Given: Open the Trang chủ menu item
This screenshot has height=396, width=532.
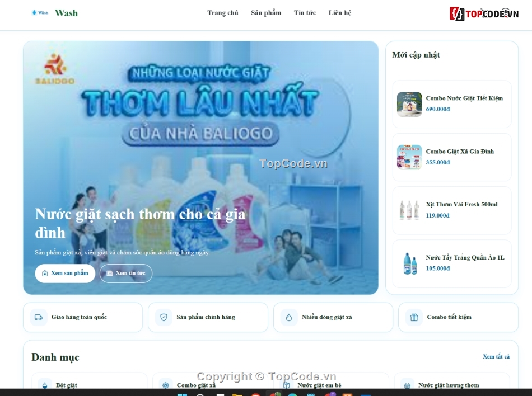Looking at the screenshot, I should [223, 13].
